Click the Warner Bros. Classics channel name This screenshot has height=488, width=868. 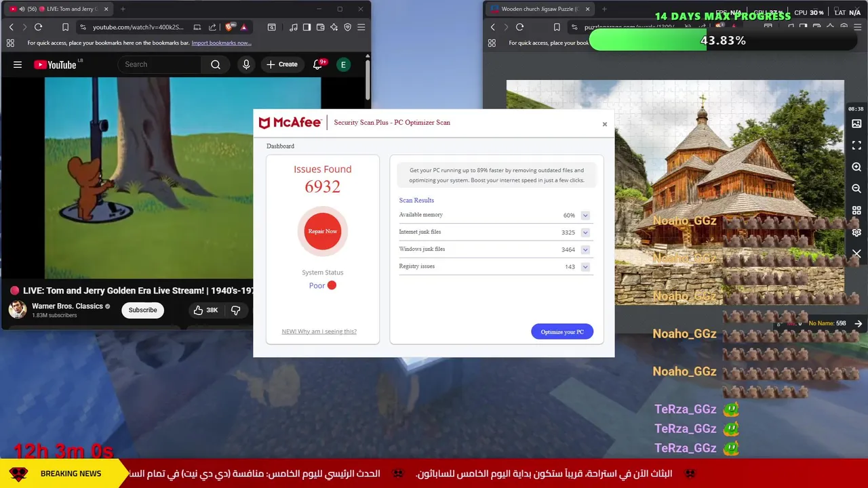point(67,306)
